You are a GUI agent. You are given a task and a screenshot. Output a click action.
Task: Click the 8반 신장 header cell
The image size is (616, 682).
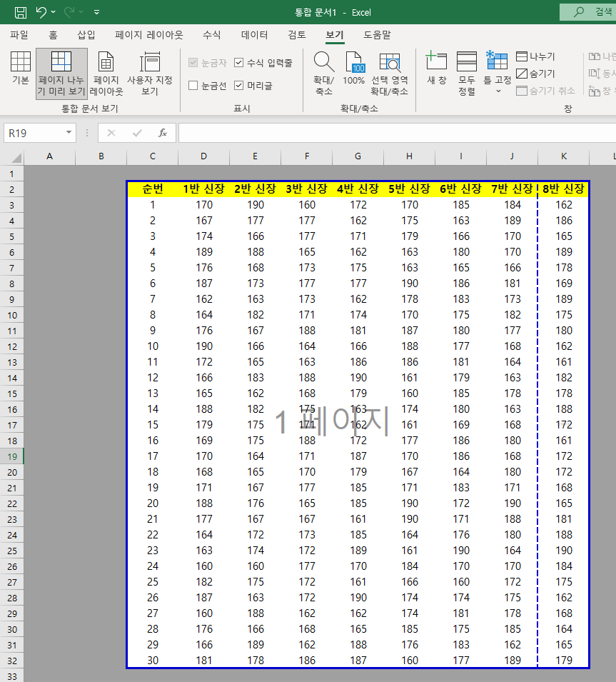[x=563, y=189]
